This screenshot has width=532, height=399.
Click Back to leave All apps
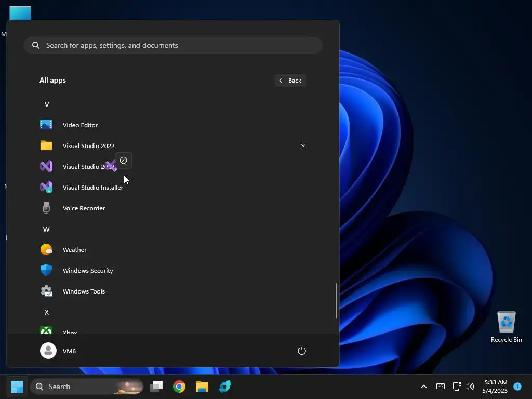coord(290,81)
